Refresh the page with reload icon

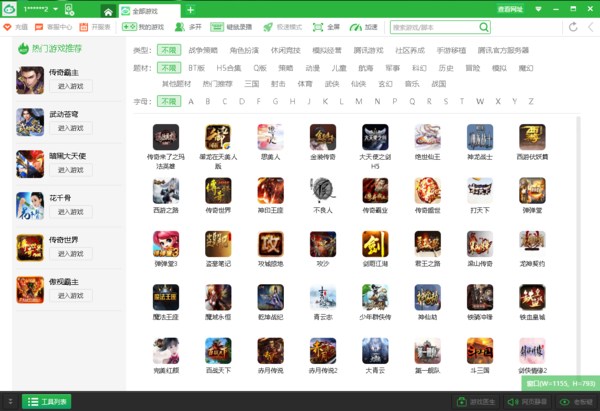coord(573,27)
